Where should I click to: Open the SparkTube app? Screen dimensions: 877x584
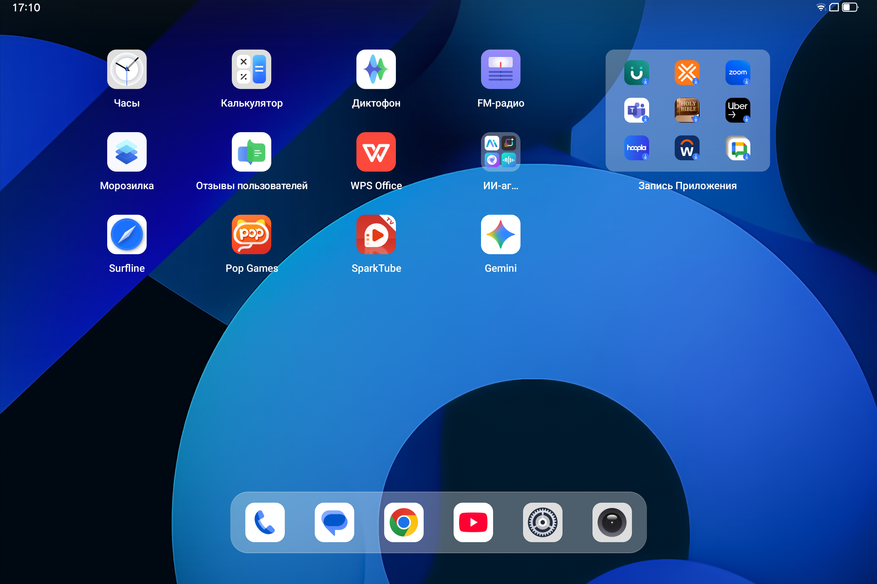coord(376,235)
